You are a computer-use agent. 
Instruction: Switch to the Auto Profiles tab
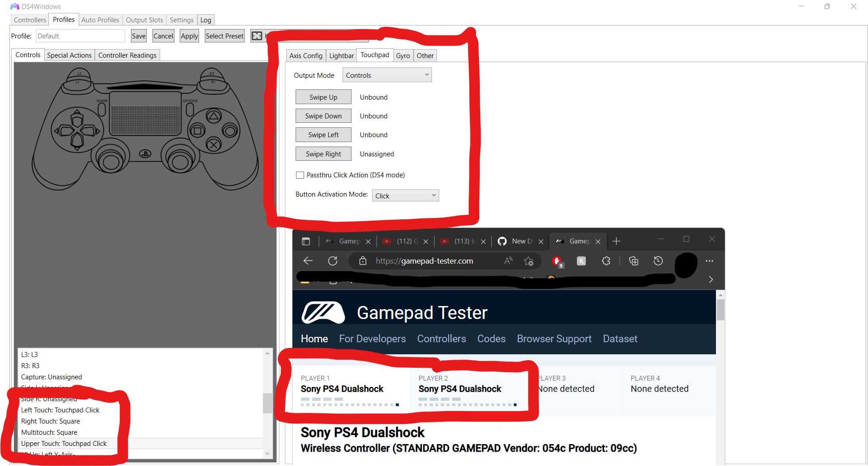tap(100, 20)
